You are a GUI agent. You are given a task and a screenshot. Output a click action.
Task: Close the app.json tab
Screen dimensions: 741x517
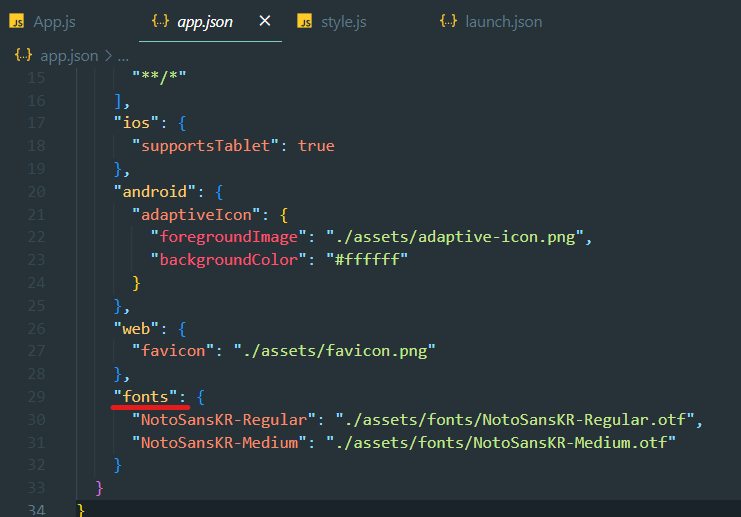265,21
